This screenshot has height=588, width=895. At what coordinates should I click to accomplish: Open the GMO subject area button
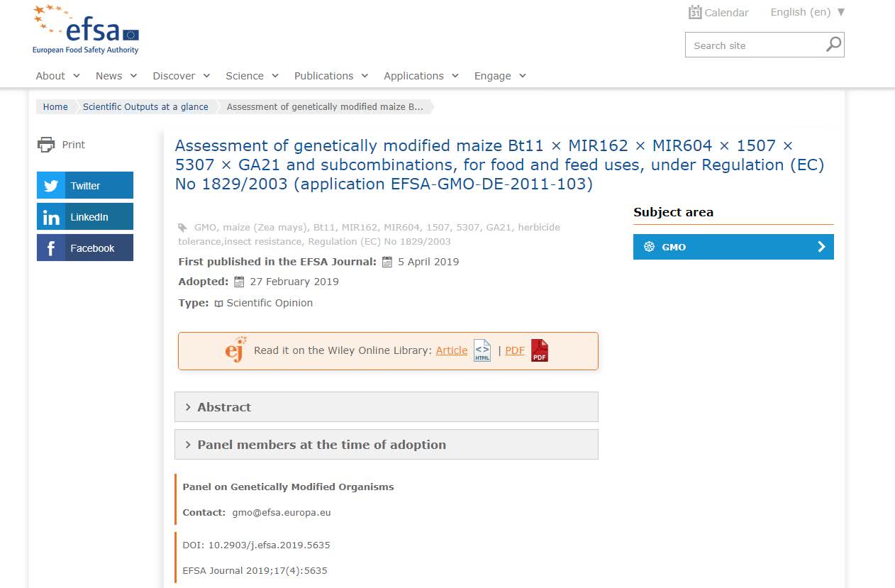(x=733, y=247)
